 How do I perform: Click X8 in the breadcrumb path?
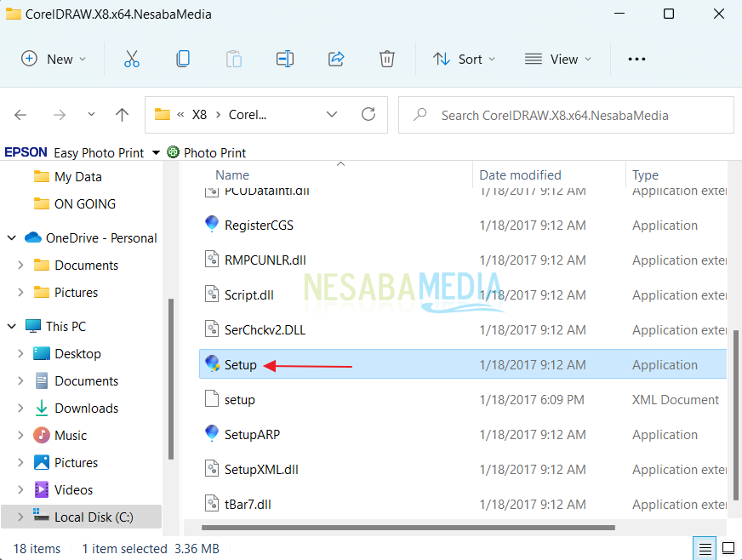coord(199,115)
